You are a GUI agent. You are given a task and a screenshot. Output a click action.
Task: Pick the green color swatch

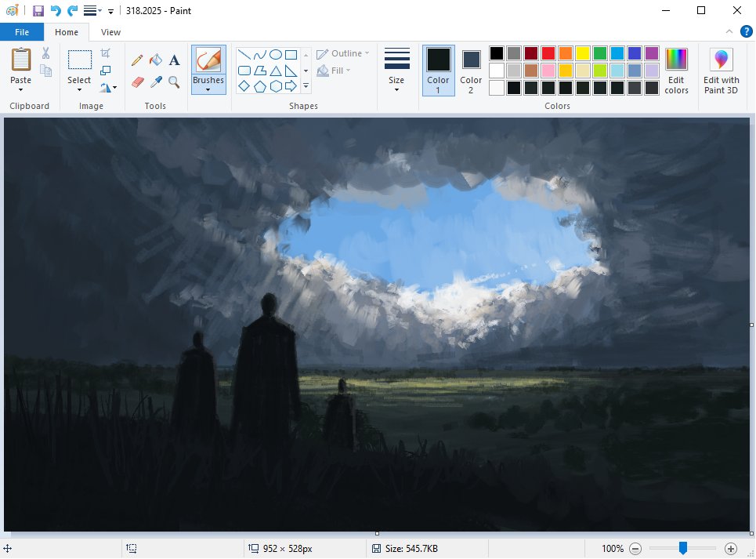(600, 53)
